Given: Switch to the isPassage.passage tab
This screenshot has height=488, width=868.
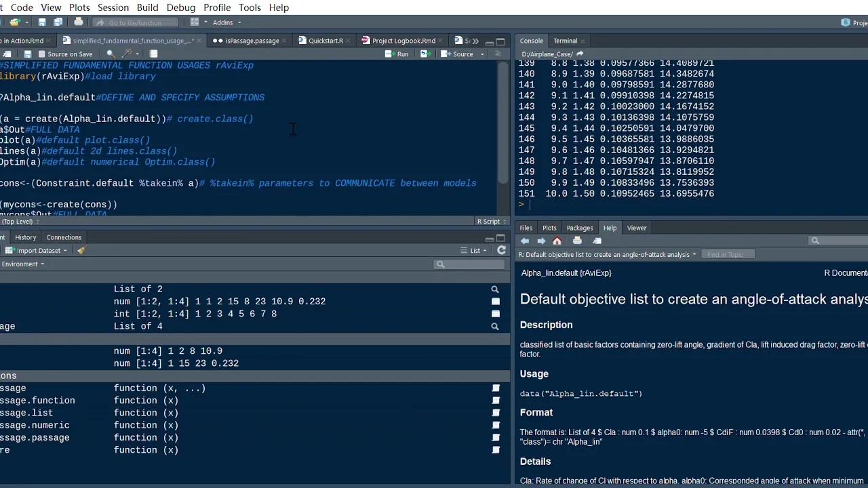Looking at the screenshot, I should 252,41.
